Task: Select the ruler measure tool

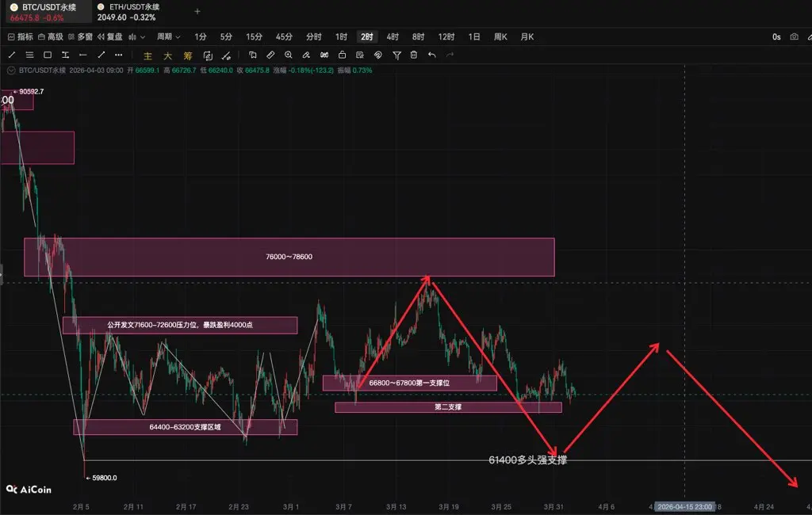Action: click(270, 55)
